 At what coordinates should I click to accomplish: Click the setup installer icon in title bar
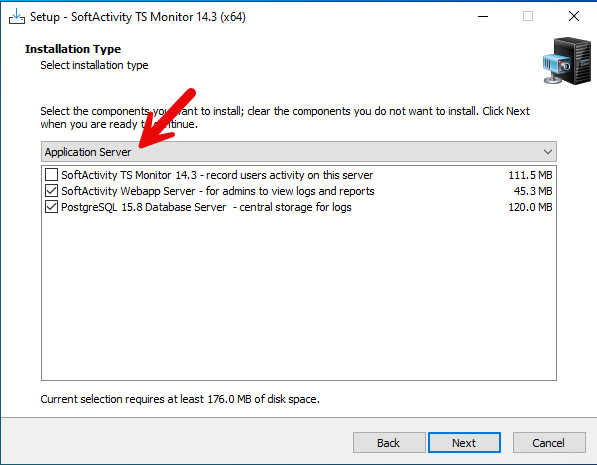[17, 16]
